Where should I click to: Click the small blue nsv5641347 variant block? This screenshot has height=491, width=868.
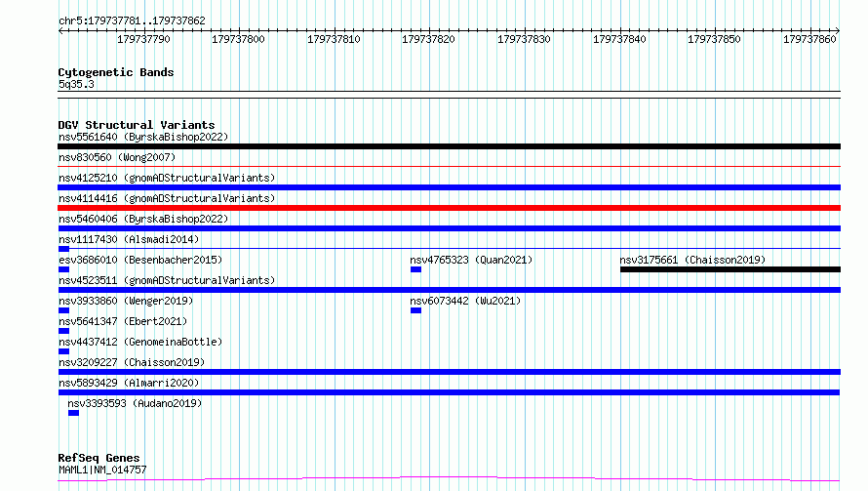(x=63, y=331)
